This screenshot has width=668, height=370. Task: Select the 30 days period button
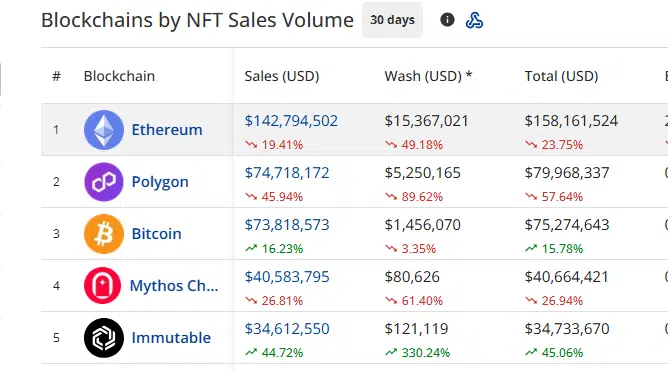click(392, 20)
